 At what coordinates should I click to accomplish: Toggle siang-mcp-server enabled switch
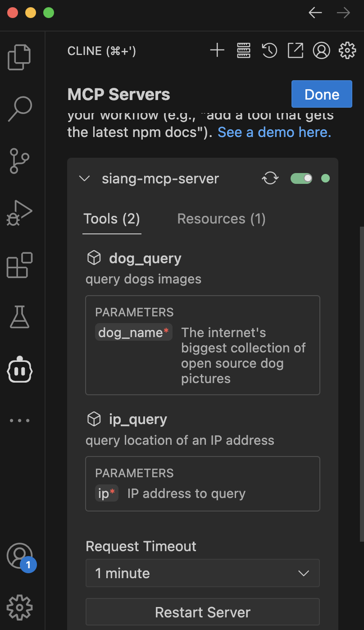301,178
